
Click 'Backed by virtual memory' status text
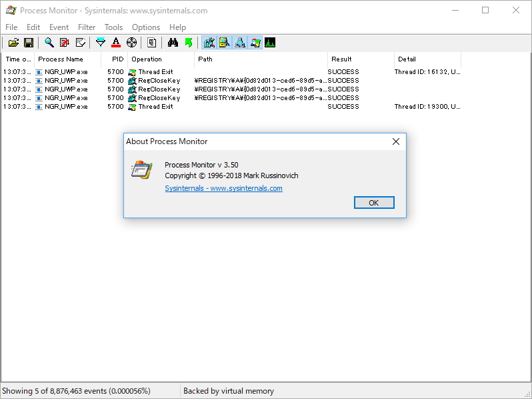click(x=229, y=391)
